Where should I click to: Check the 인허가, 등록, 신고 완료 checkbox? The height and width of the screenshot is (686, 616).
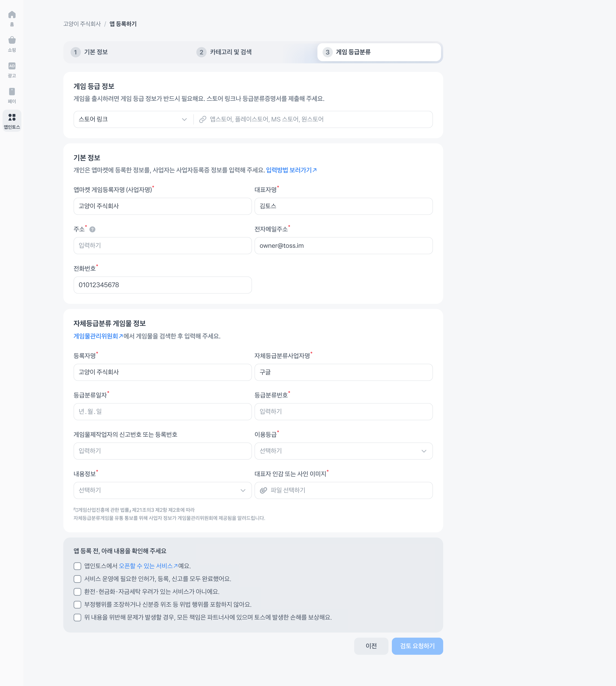click(x=78, y=579)
